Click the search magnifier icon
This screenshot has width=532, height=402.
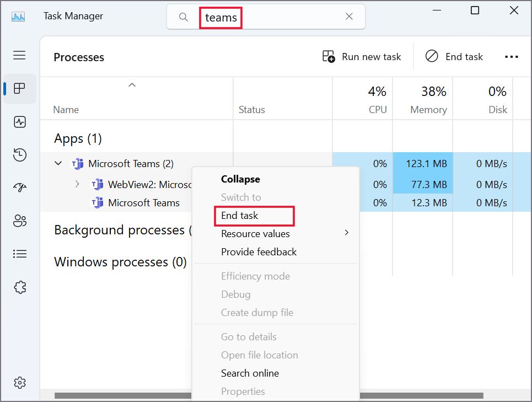click(183, 17)
